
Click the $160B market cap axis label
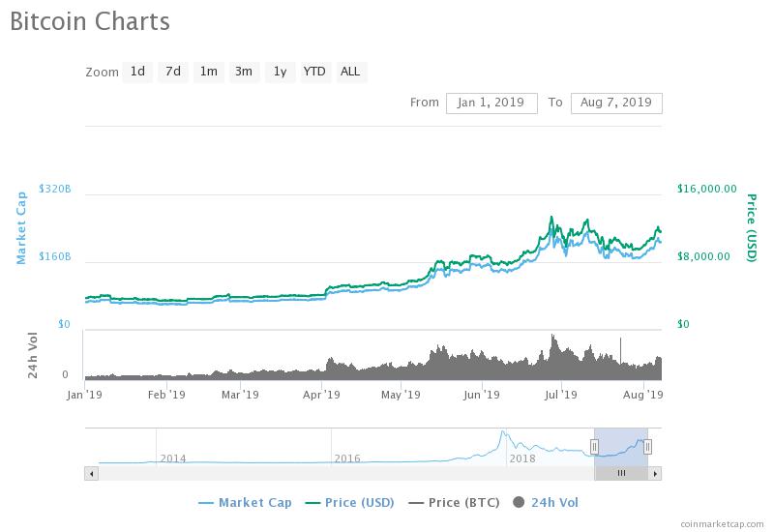(x=55, y=256)
